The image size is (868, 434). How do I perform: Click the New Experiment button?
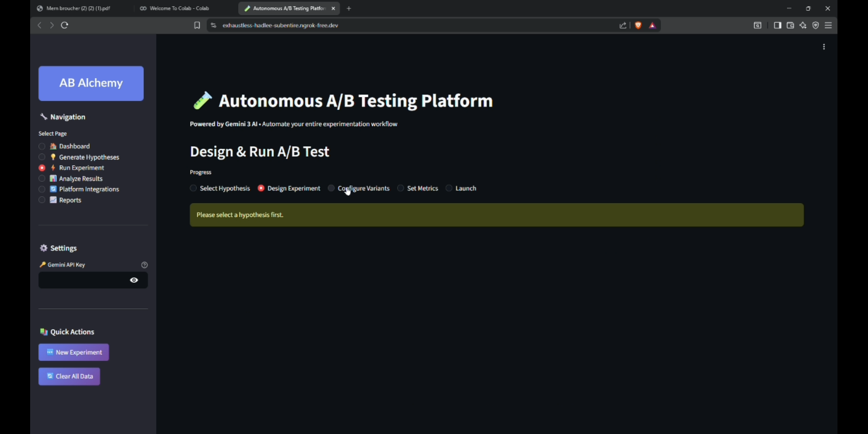pyautogui.click(x=74, y=352)
